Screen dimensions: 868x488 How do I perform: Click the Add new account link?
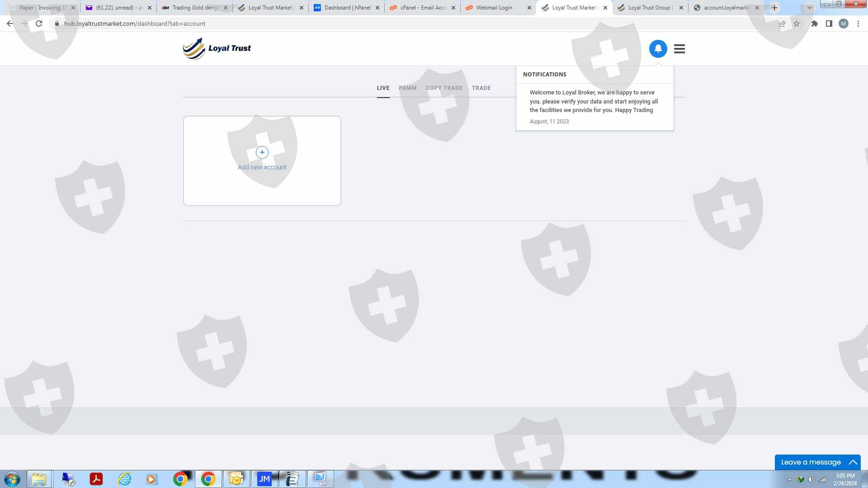(262, 167)
